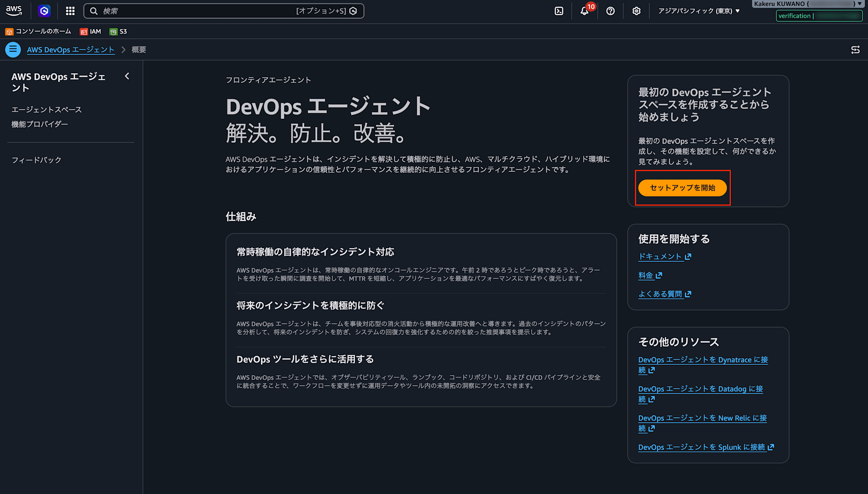
Task: Click the 常時稼働の自律的なインシデント対応 heading
Action: 316,252
